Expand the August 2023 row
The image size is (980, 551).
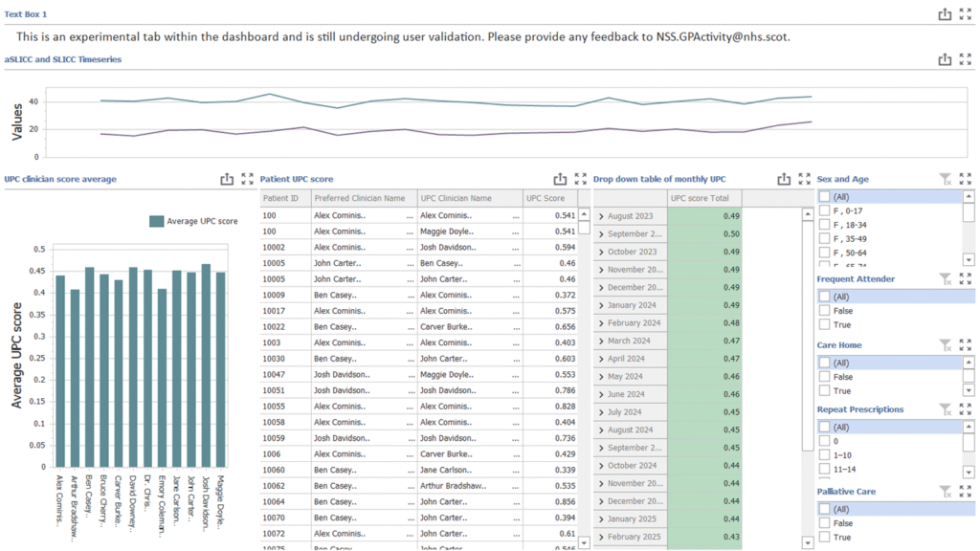pos(601,217)
